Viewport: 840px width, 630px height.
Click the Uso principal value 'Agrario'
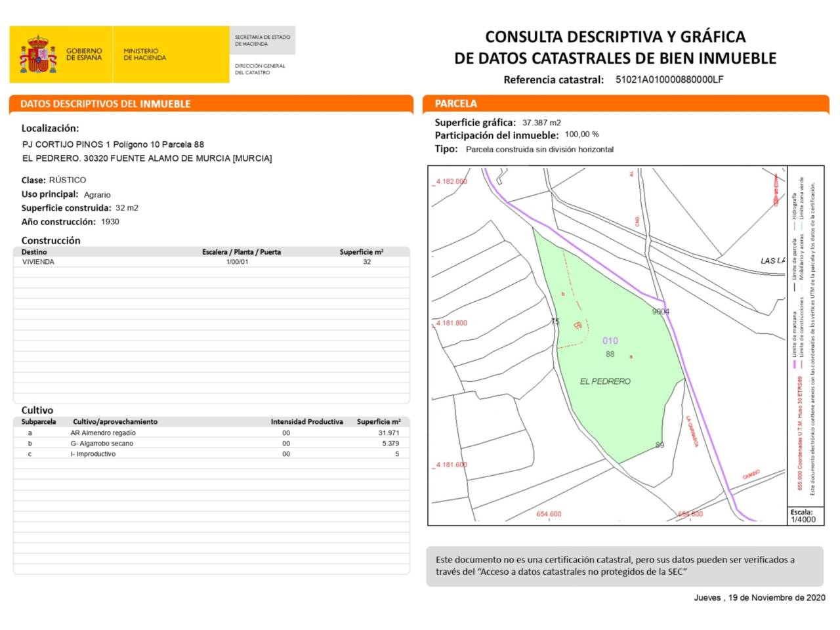coord(97,195)
